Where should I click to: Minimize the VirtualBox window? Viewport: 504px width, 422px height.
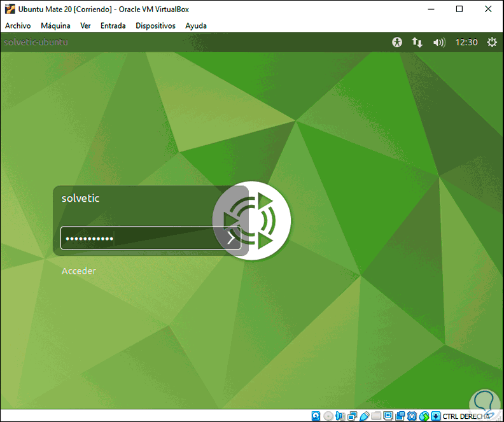(x=431, y=9)
